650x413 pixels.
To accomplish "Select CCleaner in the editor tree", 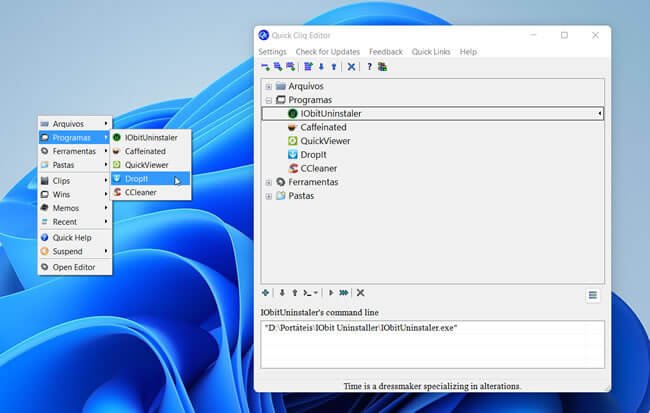I will pos(318,168).
